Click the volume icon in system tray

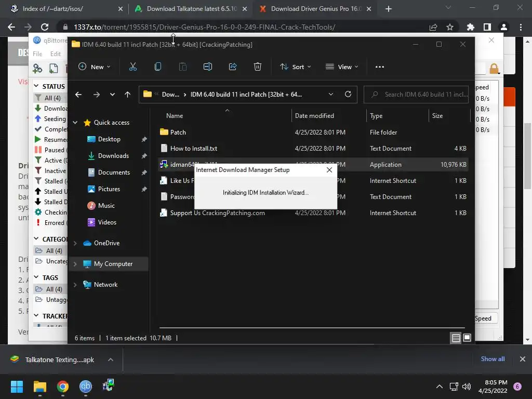467,387
